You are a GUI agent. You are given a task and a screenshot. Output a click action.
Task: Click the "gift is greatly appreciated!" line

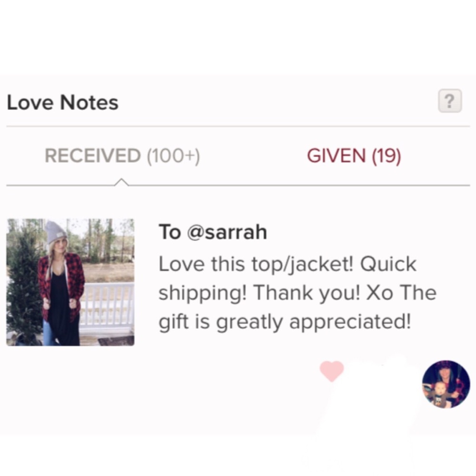[285, 322]
